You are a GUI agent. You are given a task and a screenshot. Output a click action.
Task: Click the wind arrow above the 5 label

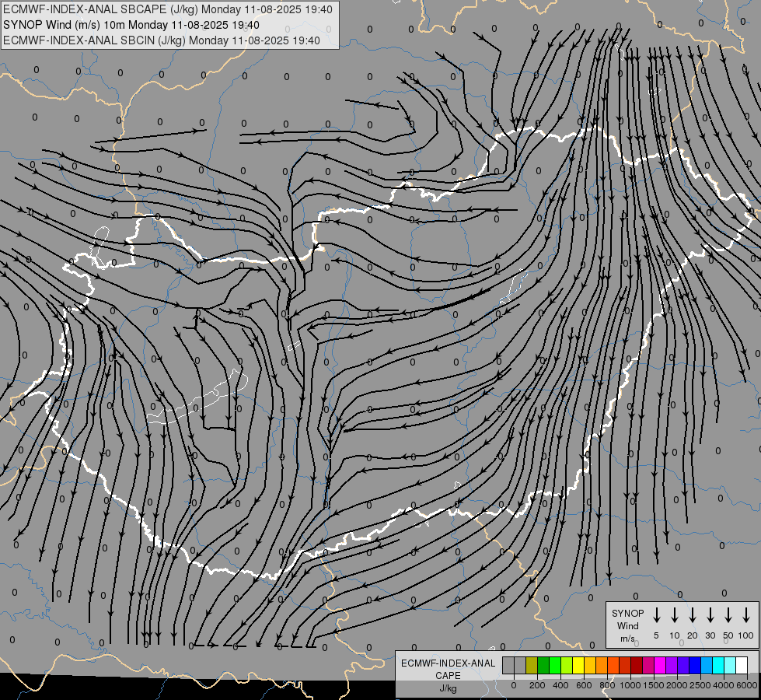coord(656,615)
